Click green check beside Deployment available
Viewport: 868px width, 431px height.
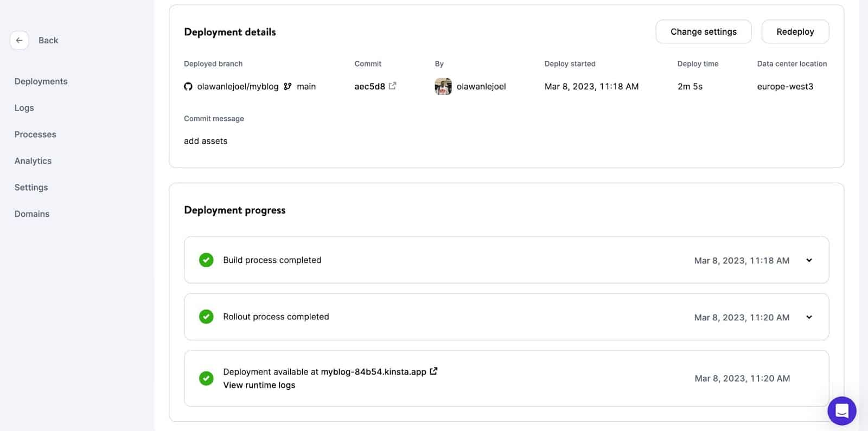[x=206, y=378]
